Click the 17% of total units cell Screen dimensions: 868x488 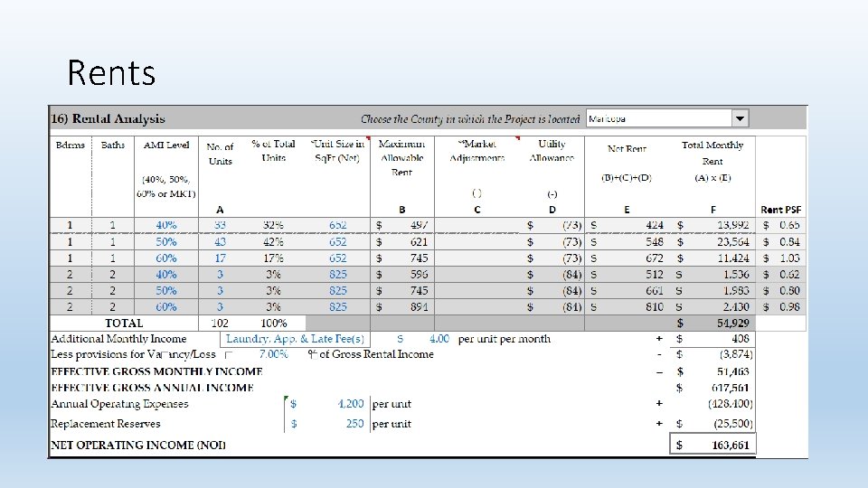point(273,258)
